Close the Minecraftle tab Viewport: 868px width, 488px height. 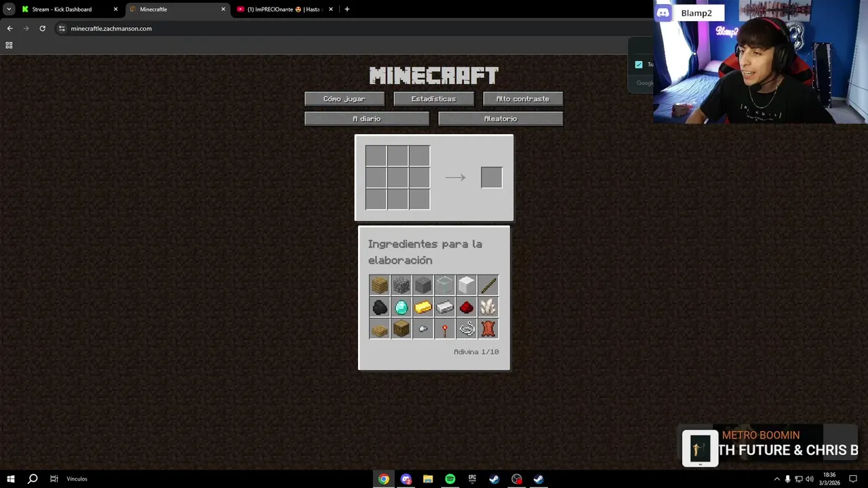point(223,9)
